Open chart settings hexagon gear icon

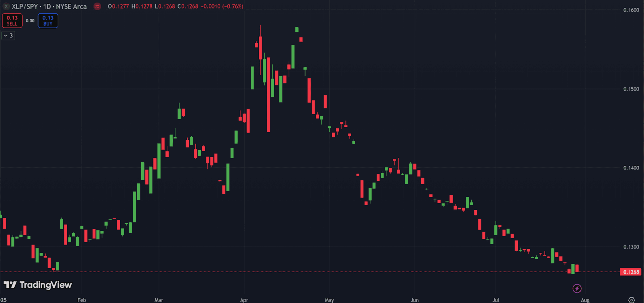pyautogui.click(x=631, y=300)
